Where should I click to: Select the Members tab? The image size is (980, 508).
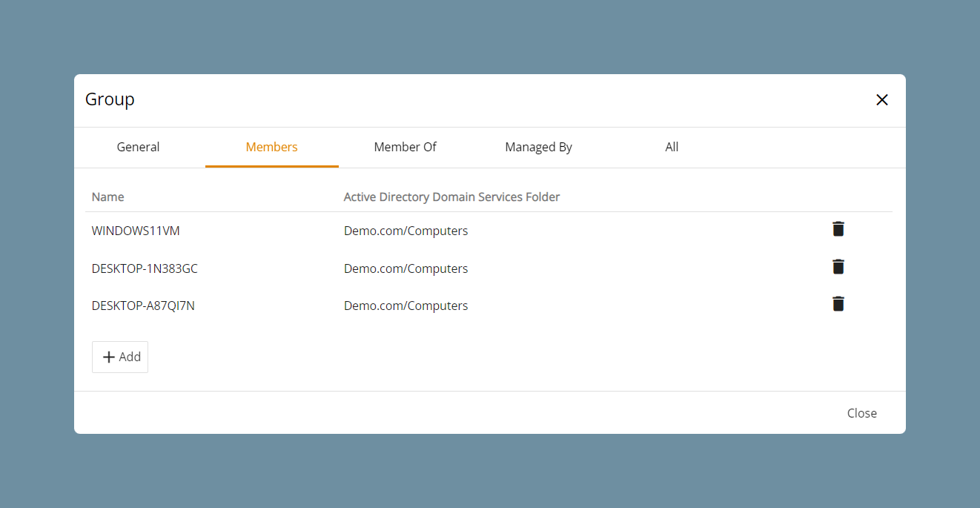272,147
